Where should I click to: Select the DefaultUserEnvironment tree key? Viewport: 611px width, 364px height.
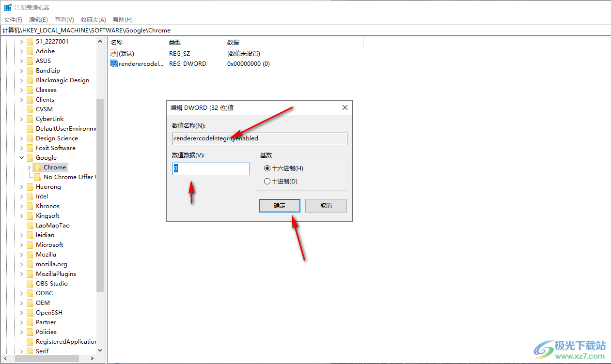tap(66, 128)
